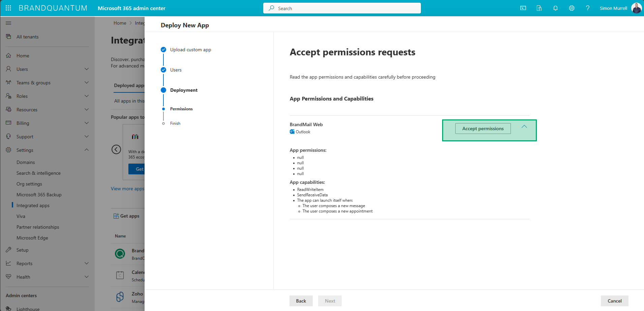
Task: Click the Cancel button
Action: (x=614, y=301)
